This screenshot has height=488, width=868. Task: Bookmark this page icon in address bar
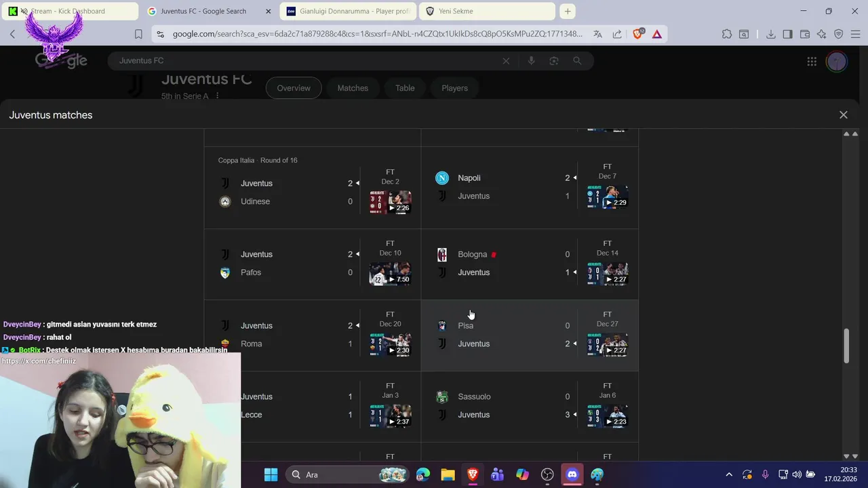(x=138, y=34)
